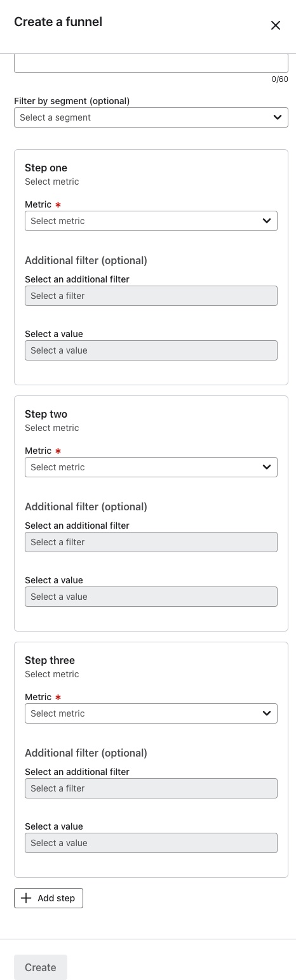Focus the funnel name text field
Image resolution: width=296 pixels, height=980 pixels.
pyautogui.click(x=151, y=63)
